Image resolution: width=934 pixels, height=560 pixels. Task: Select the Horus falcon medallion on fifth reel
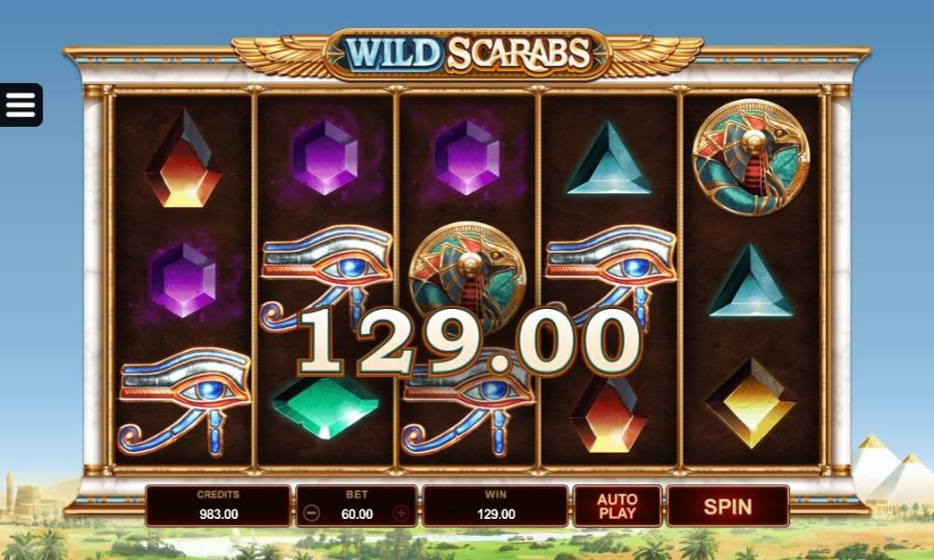[x=751, y=157]
